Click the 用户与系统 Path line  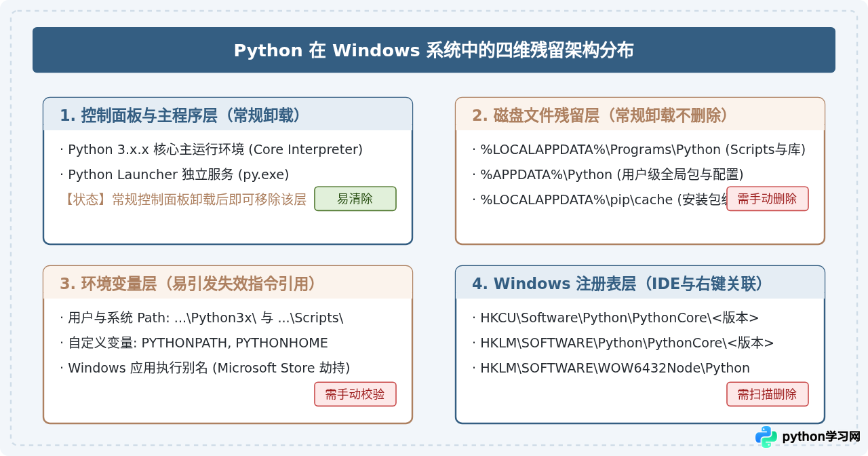[x=202, y=318]
